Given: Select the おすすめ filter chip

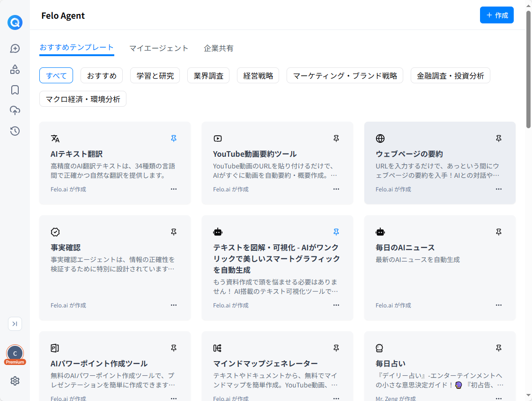Looking at the screenshot, I should tap(102, 76).
